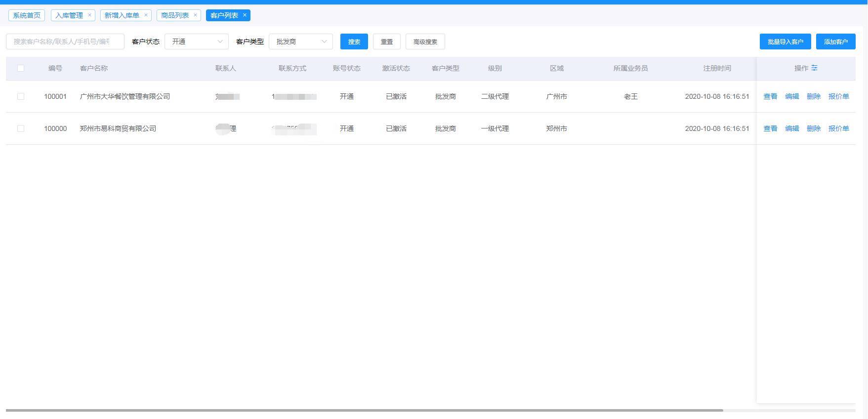Open the 客户类型 dropdown
868x419 pixels.
click(x=300, y=42)
